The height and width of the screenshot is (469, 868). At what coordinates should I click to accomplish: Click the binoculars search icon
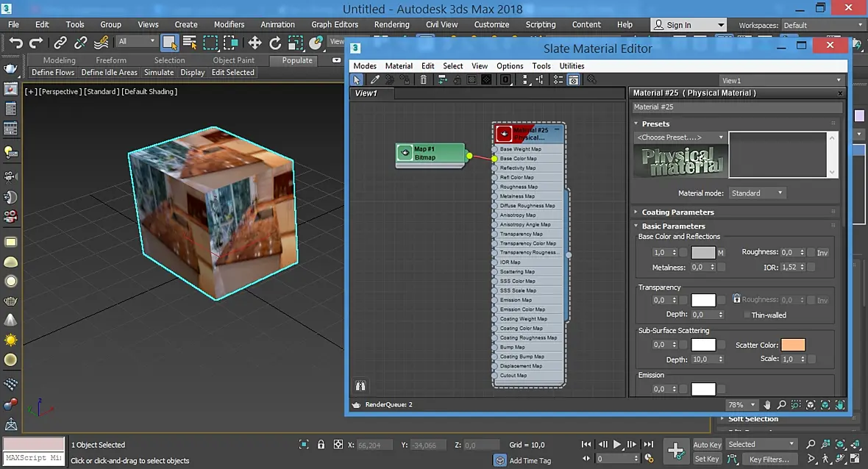[360, 385]
